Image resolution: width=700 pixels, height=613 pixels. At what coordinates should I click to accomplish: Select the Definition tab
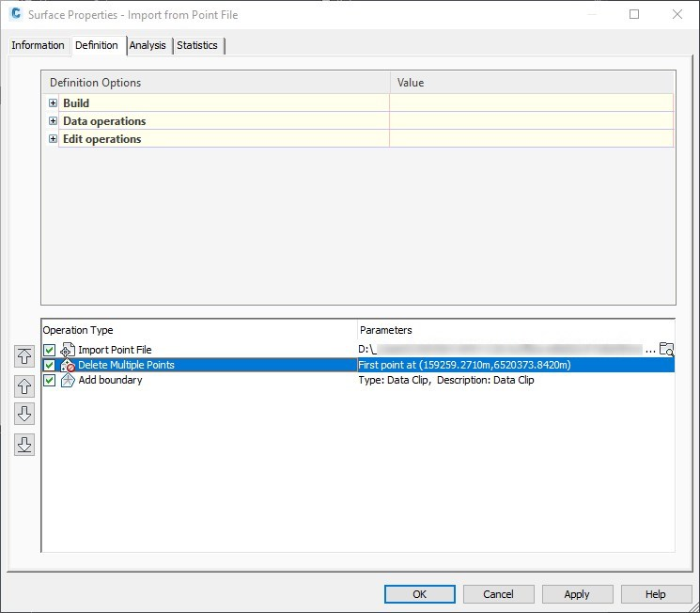[x=97, y=45]
